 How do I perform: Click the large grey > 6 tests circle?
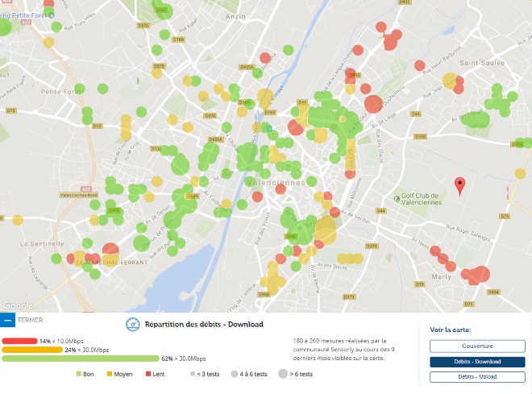click(x=283, y=374)
